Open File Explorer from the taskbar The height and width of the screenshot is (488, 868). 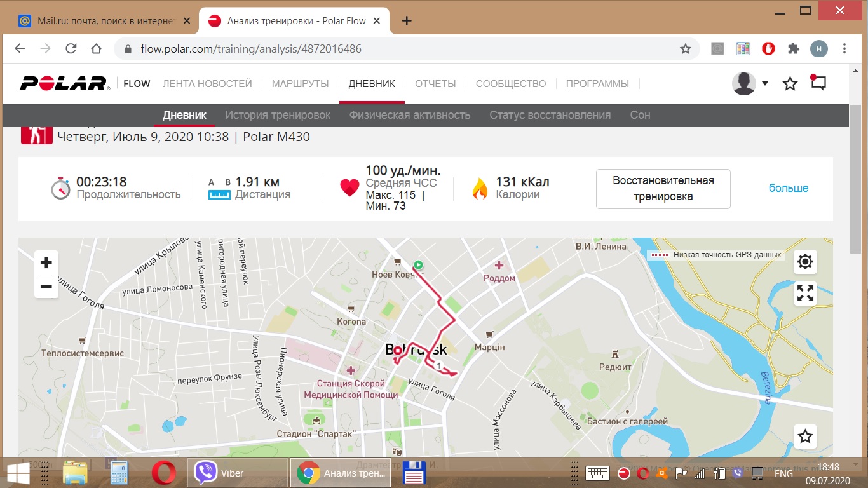[75, 473]
